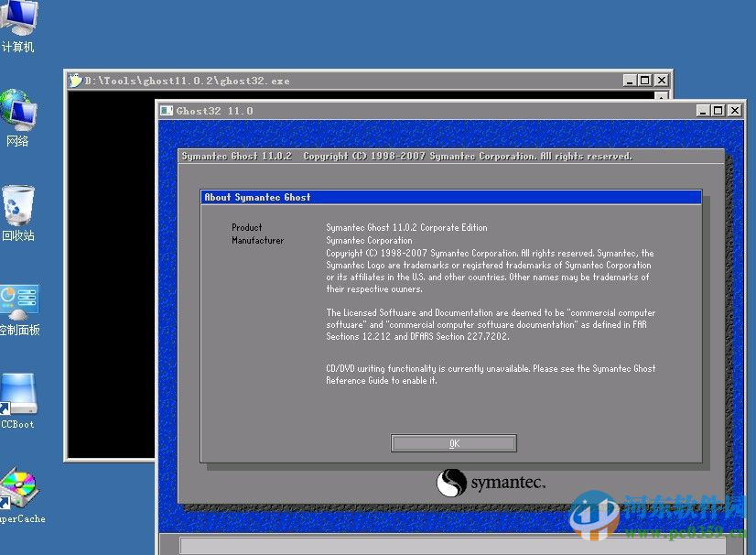Click the Symantec logo

click(x=491, y=482)
